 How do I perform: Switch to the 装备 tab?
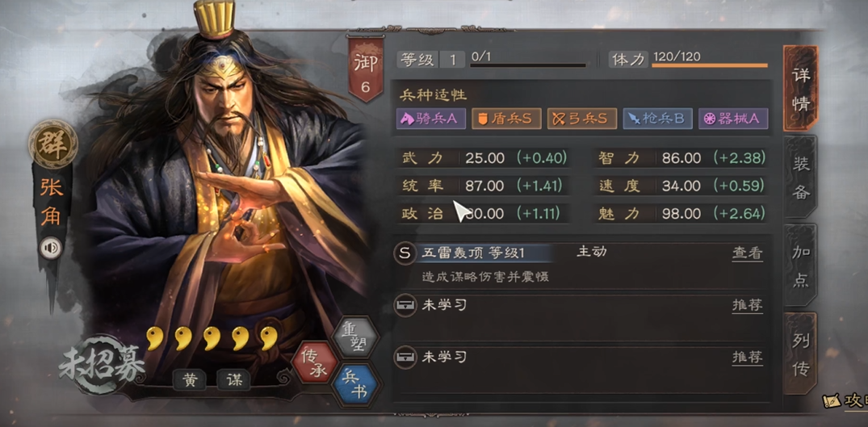pyautogui.click(x=801, y=177)
